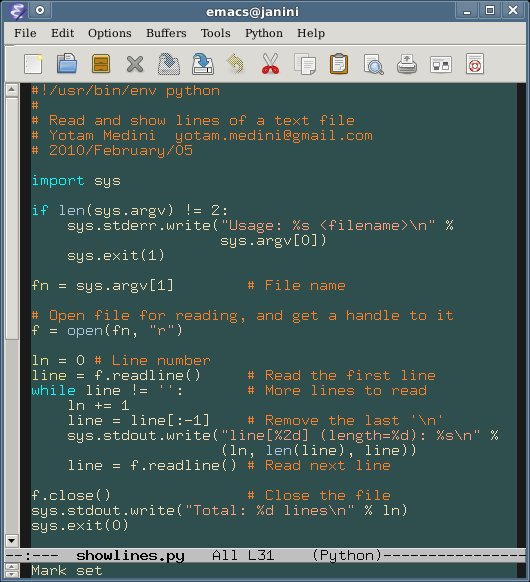This screenshot has height=582, width=530.
Task: Open the directory browser drawer icon
Action: 101,64
